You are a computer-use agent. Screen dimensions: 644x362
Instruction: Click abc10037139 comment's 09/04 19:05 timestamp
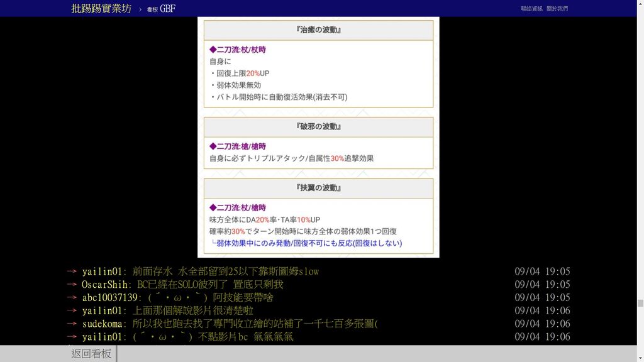[x=542, y=297]
